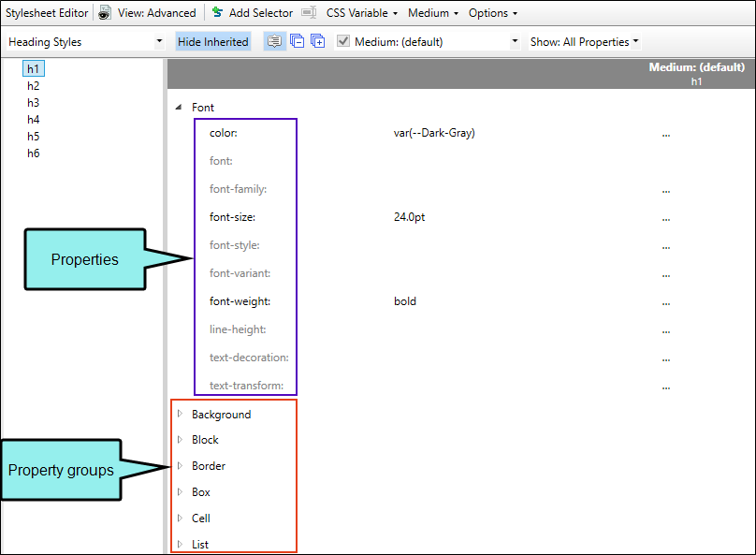Toggle the Medium: (default) checkbox
This screenshot has height=555, width=756.
[x=343, y=42]
